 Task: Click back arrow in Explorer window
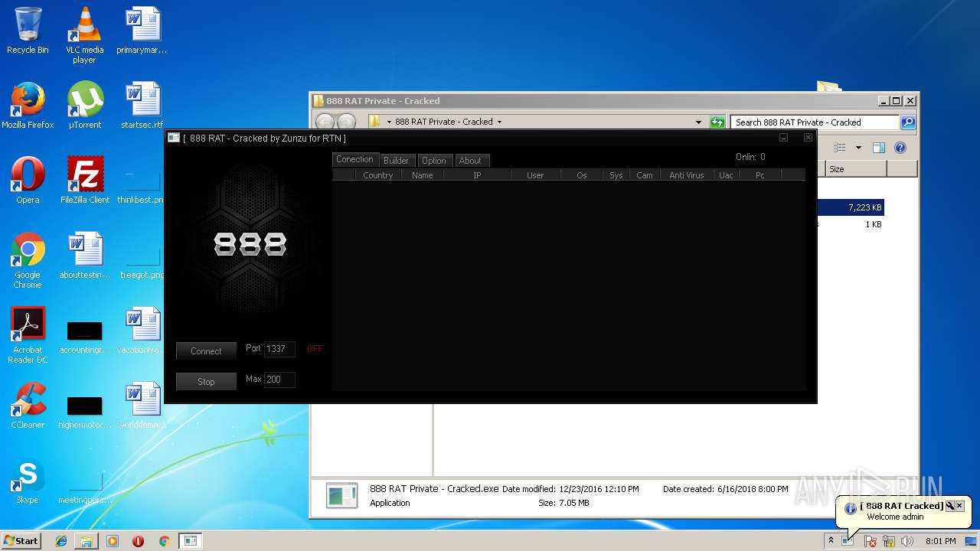click(x=325, y=122)
